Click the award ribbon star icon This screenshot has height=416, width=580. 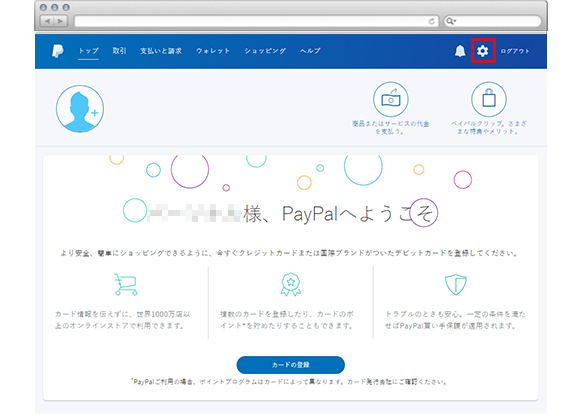291,284
